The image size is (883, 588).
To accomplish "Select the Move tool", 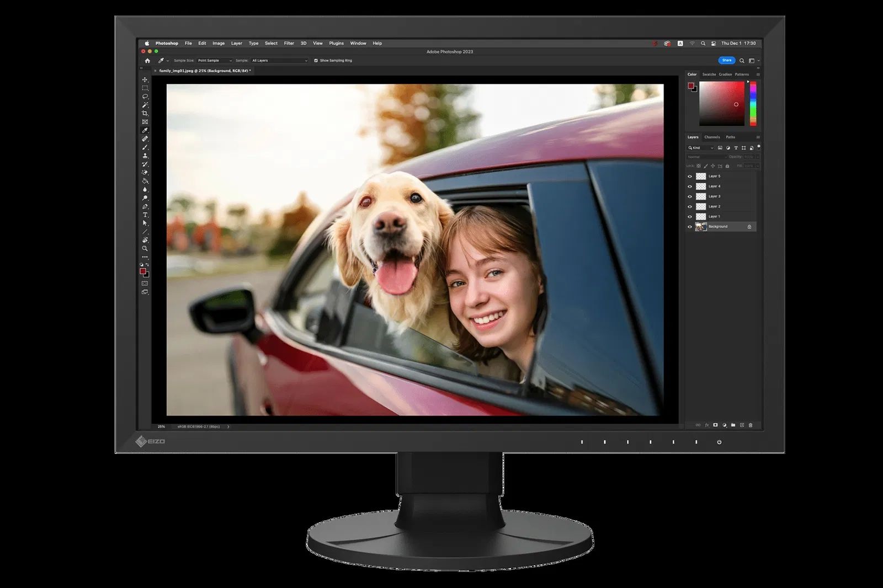I will click(145, 80).
